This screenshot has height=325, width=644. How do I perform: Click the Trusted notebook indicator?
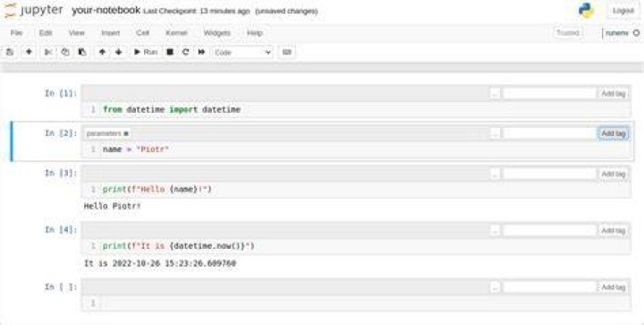click(x=568, y=33)
